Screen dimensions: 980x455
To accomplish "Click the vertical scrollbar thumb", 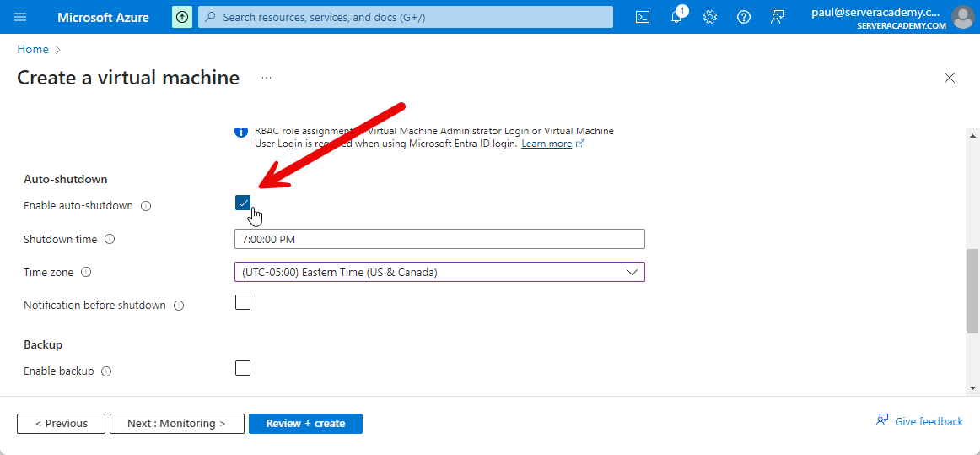I will pyautogui.click(x=972, y=291).
